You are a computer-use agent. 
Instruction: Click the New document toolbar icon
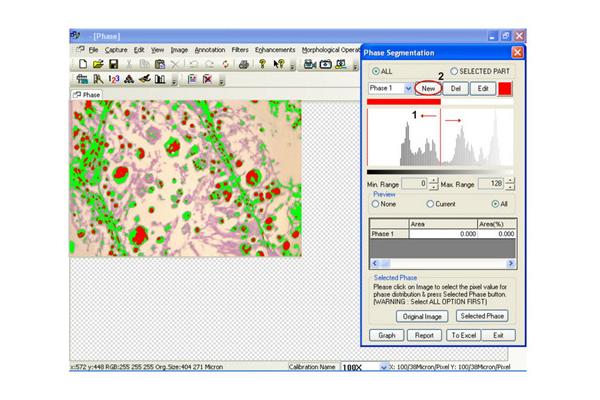[83, 64]
